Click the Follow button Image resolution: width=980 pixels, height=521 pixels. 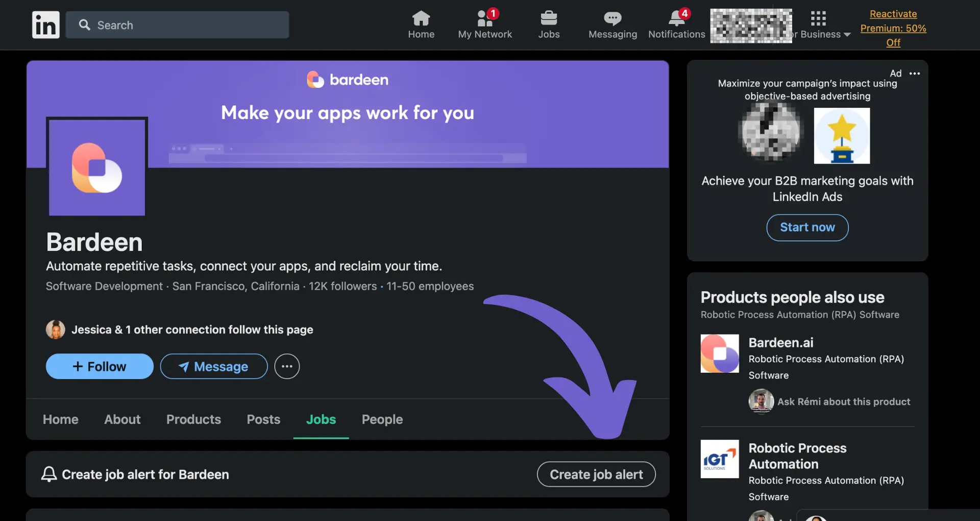point(100,366)
